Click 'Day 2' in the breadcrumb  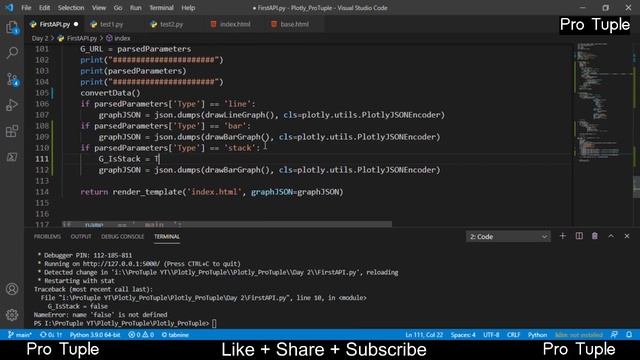click(40, 38)
